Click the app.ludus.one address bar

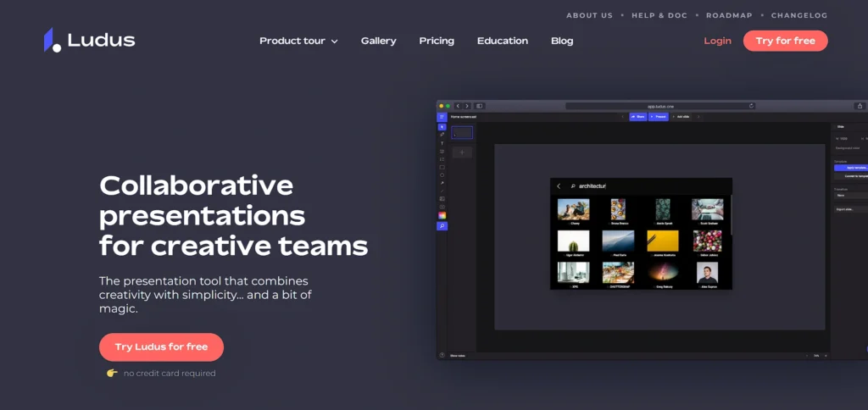pos(660,106)
